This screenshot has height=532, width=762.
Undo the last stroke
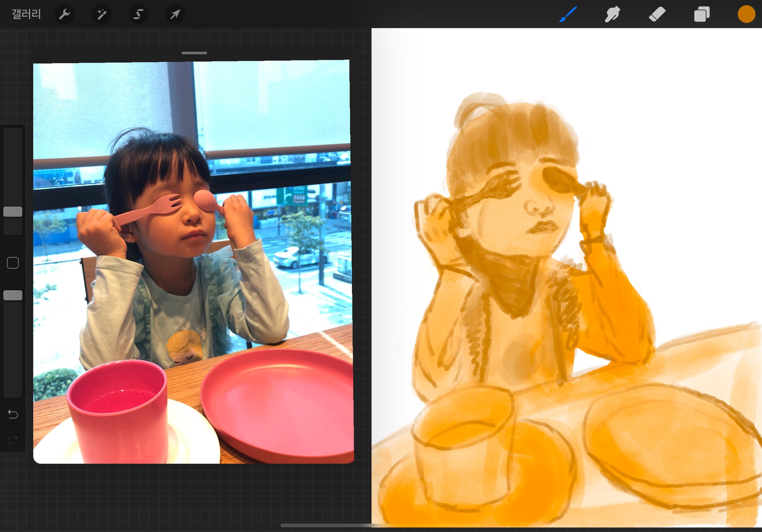(x=13, y=414)
